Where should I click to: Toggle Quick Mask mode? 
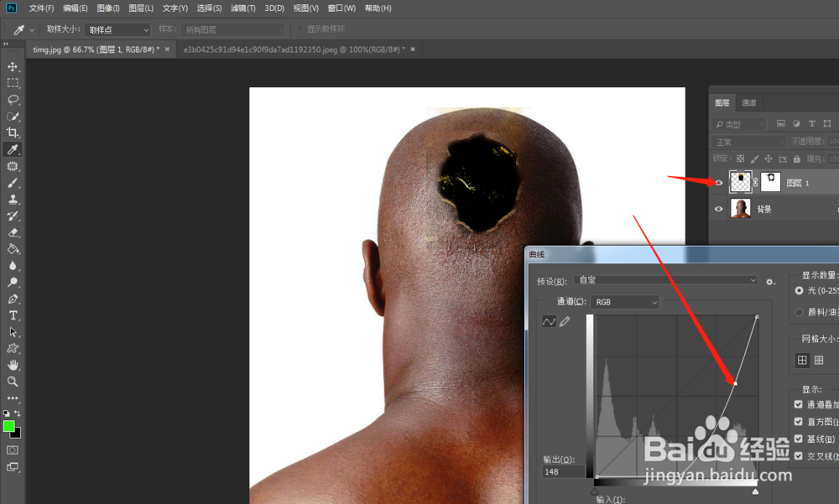point(13,450)
